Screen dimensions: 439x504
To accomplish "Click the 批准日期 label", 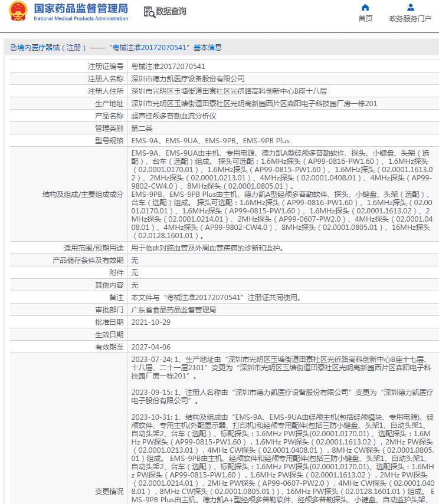I will point(109,322).
